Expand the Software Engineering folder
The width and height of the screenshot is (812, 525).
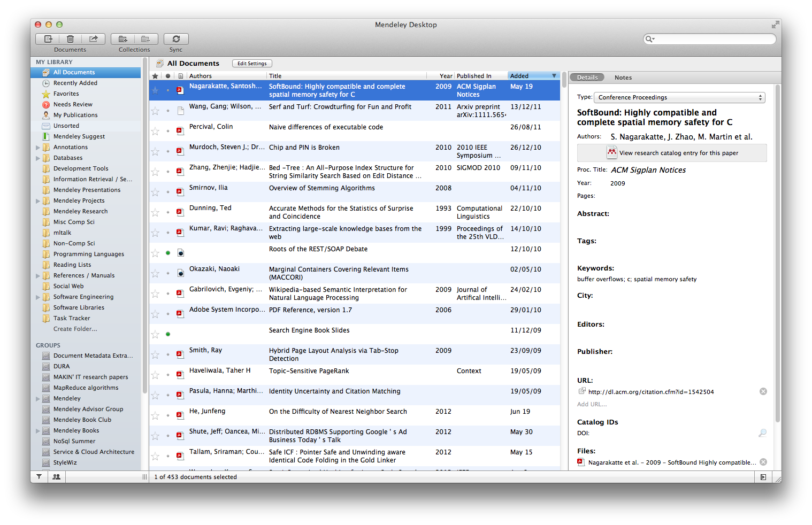click(38, 297)
